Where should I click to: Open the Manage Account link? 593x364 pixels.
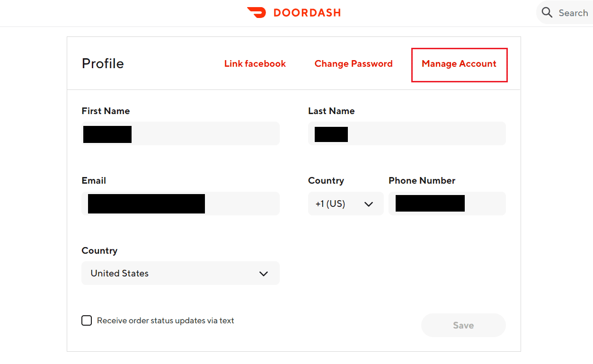(459, 64)
